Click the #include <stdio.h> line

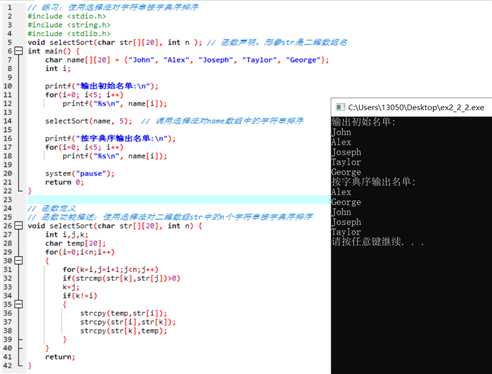[67, 16]
